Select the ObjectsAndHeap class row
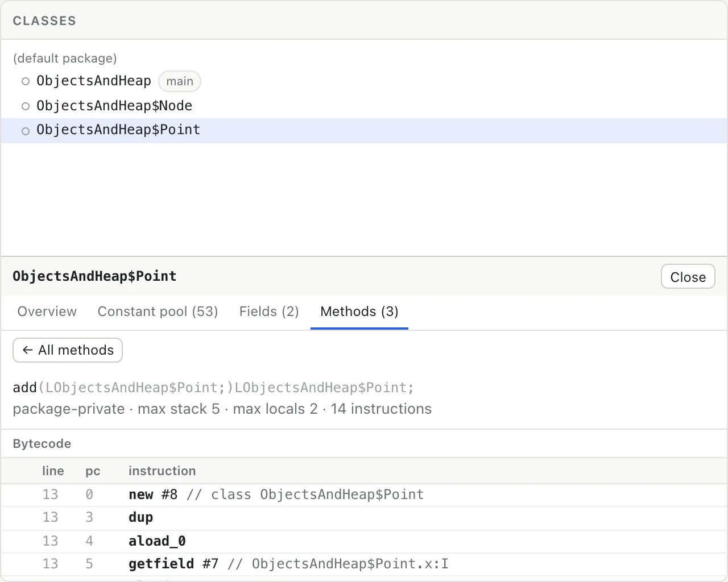This screenshot has width=728, height=582. (x=364, y=81)
